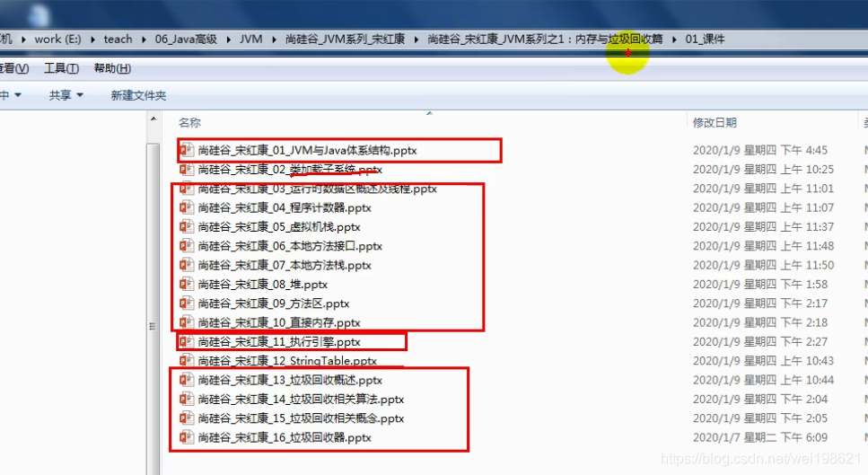Select file name 尚硅谷_宋红康_09_方法区.pptx
868x475 pixels.
tap(274, 303)
